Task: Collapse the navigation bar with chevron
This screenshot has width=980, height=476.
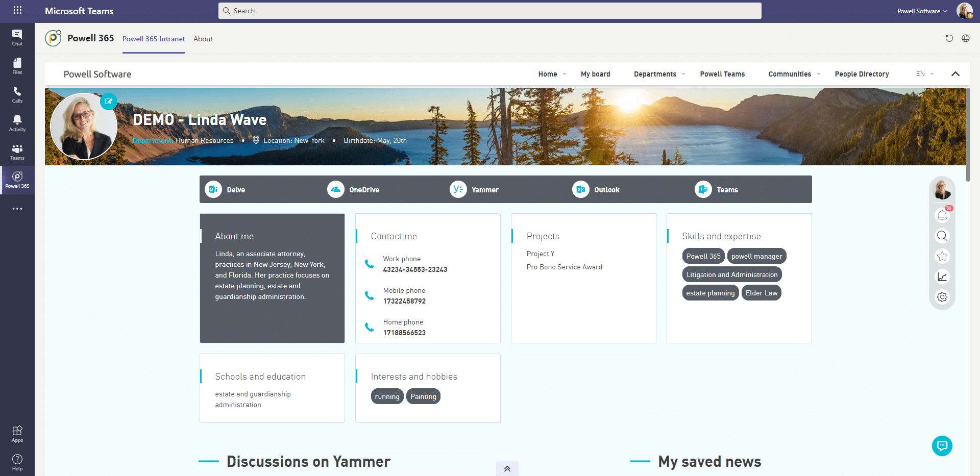Action: [955, 74]
